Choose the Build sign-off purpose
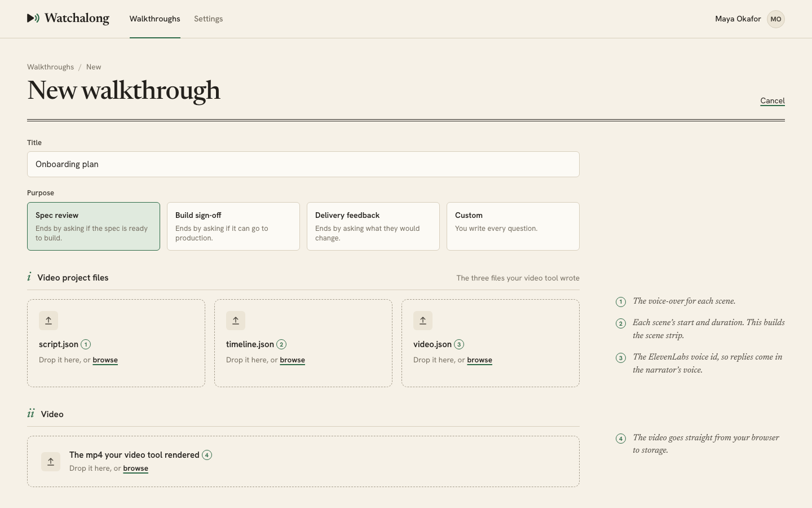 point(233,226)
